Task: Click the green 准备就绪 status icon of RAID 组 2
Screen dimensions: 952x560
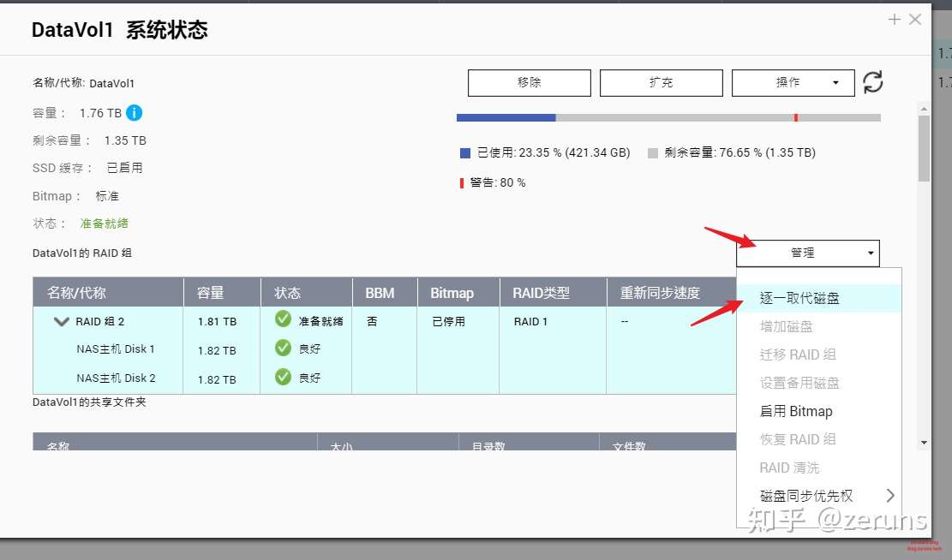Action: click(x=282, y=320)
